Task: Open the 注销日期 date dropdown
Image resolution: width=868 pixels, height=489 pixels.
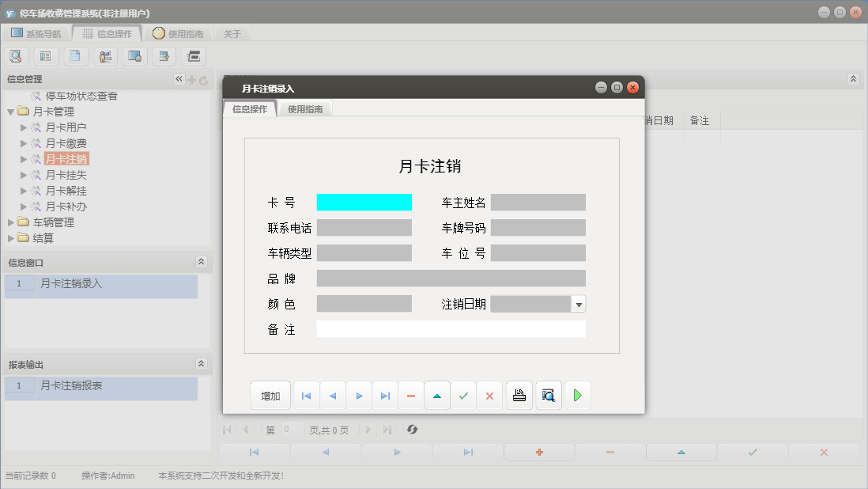Action: point(578,303)
